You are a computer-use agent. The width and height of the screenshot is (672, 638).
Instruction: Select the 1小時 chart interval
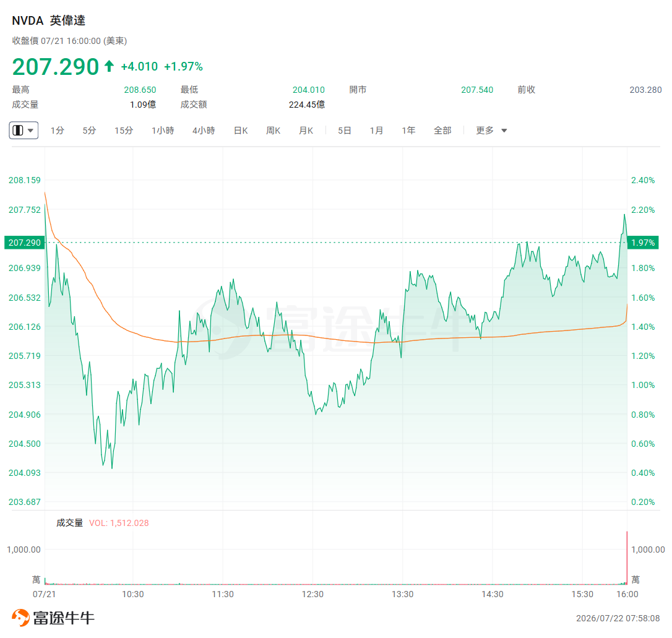coord(162,130)
